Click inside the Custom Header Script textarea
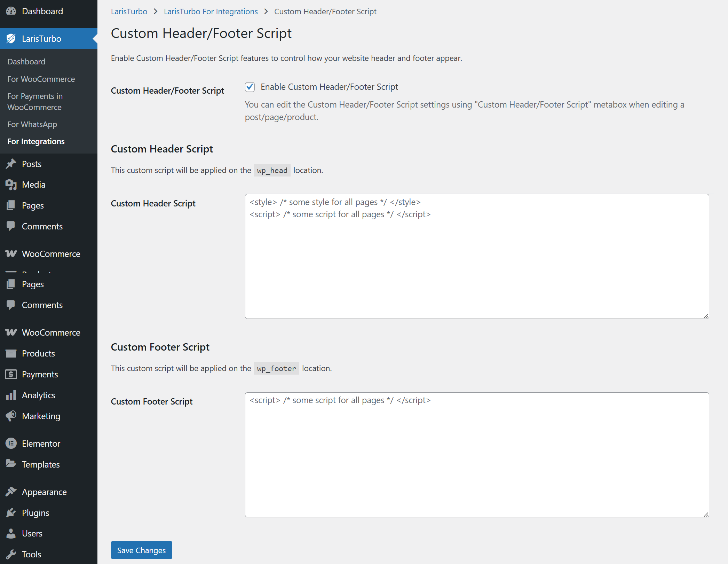The width and height of the screenshot is (728, 564). tap(477, 265)
